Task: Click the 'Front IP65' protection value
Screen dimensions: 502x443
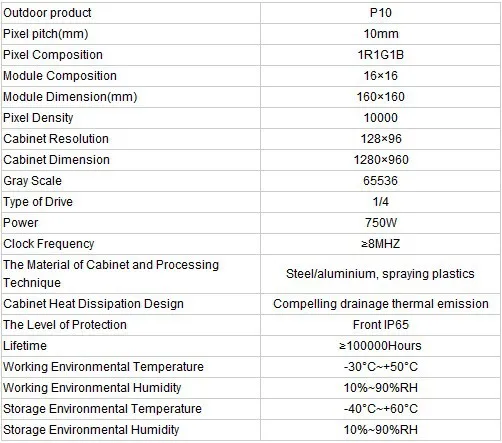Action: (x=381, y=325)
